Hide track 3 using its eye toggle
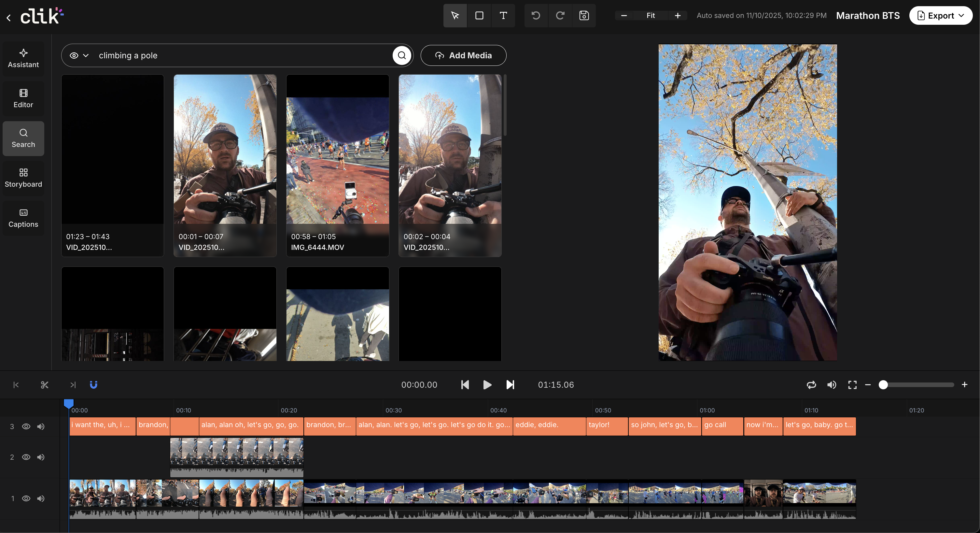Image resolution: width=980 pixels, height=533 pixels. coord(26,426)
